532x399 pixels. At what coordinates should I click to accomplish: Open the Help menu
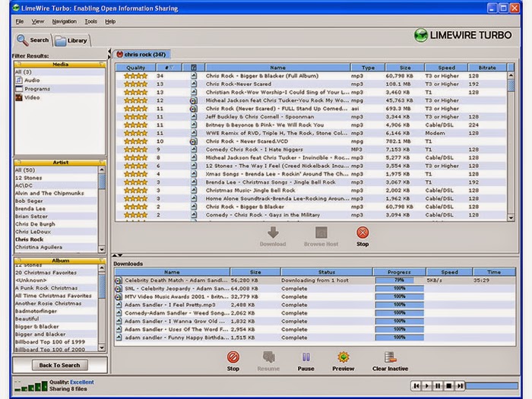pos(110,21)
